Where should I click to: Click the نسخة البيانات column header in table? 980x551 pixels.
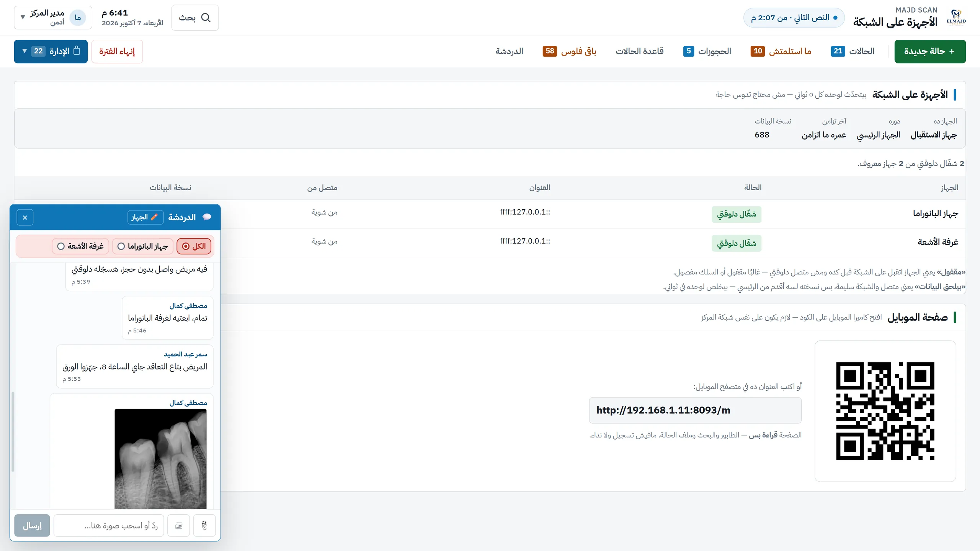[x=170, y=187]
